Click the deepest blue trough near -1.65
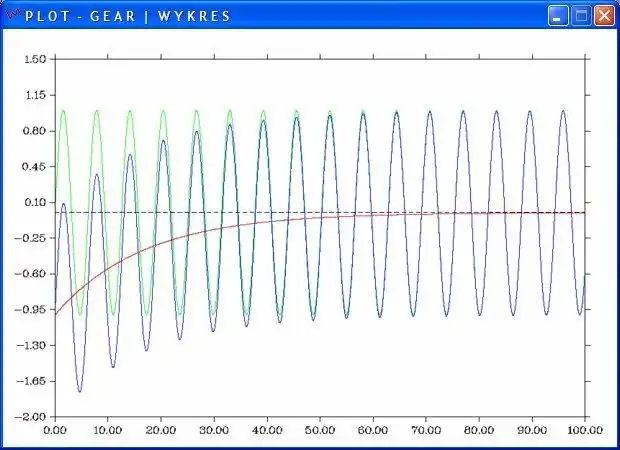 80,390
